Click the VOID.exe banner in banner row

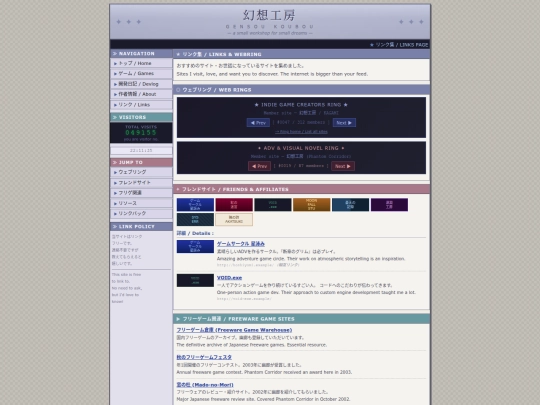coord(273,205)
